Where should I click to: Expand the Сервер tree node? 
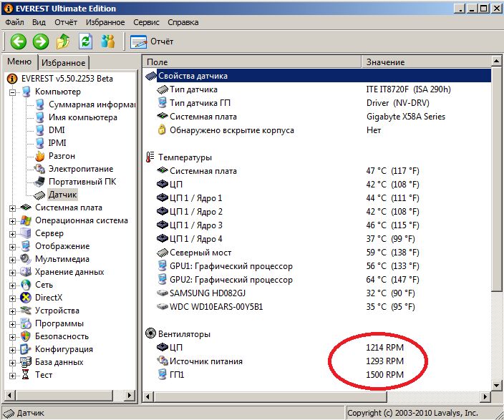13,234
